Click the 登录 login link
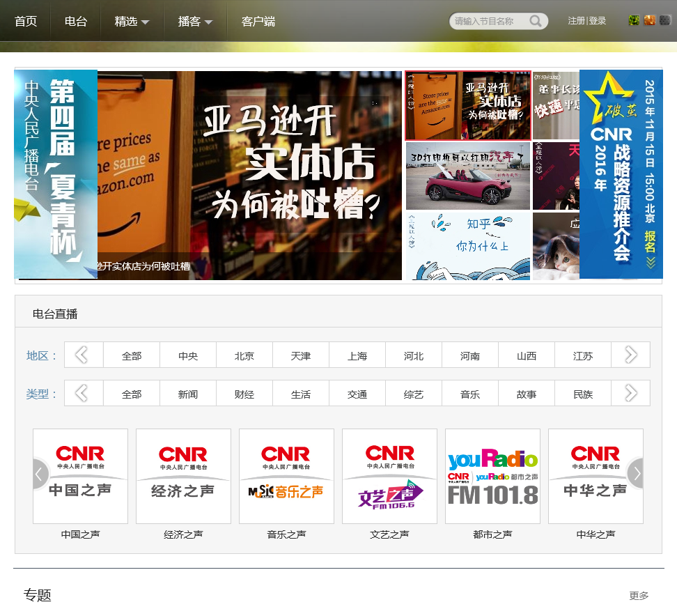This screenshot has height=616, width=677. pyautogui.click(x=598, y=21)
